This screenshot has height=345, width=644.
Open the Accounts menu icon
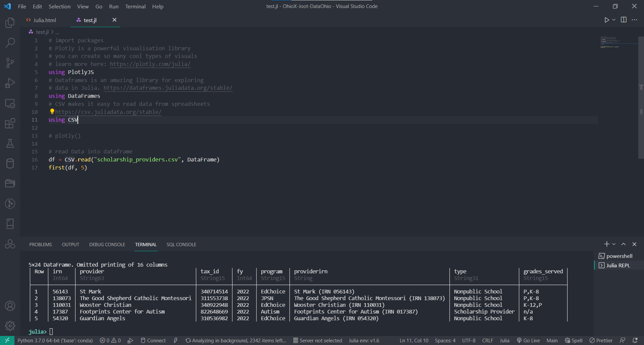(10, 306)
